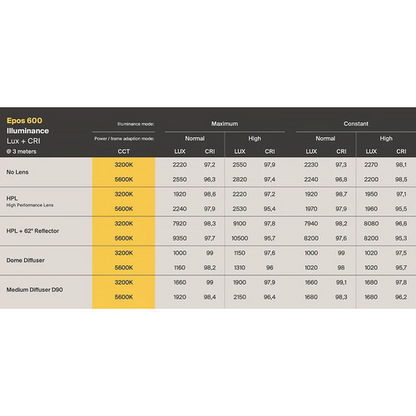Click the '98,6' CRI value
The height and width of the screenshot is (416, 416).
click(210, 194)
